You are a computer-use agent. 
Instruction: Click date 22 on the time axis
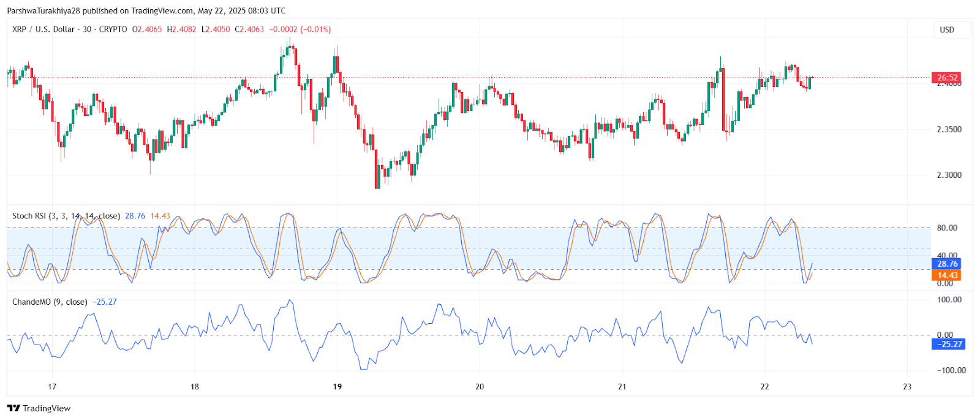point(764,386)
